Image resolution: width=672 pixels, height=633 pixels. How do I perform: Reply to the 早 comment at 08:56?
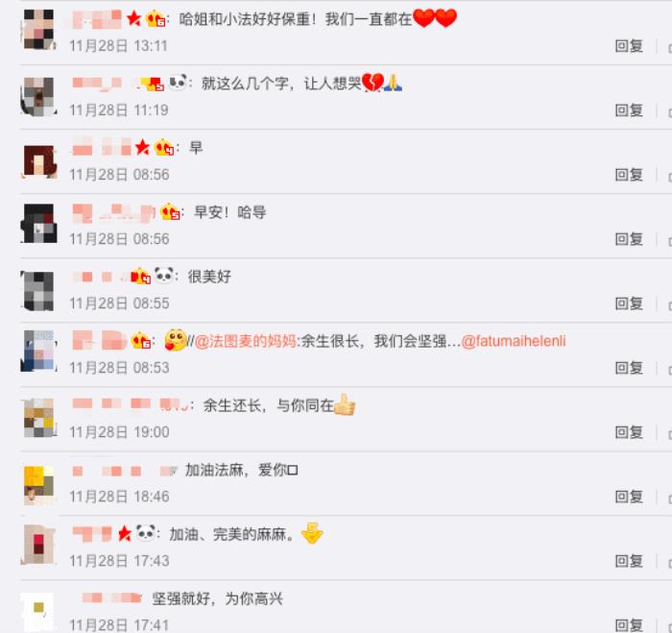[x=629, y=175]
